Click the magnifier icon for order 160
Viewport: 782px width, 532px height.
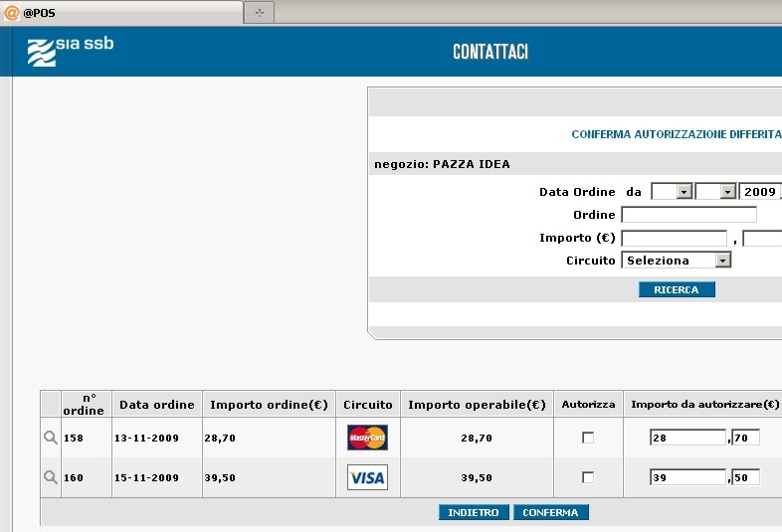coord(51,477)
